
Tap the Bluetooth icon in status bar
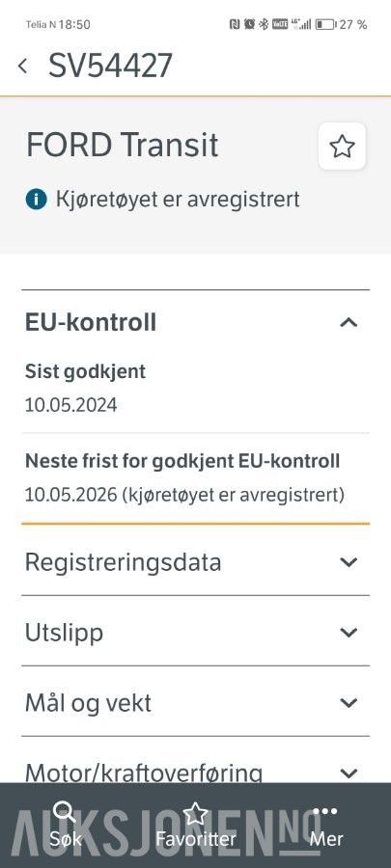(264, 24)
